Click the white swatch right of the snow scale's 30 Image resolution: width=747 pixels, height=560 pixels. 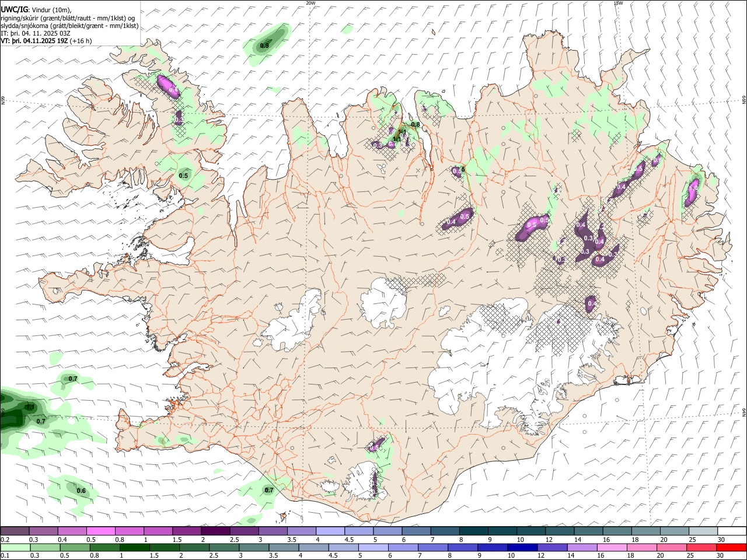tap(732, 531)
